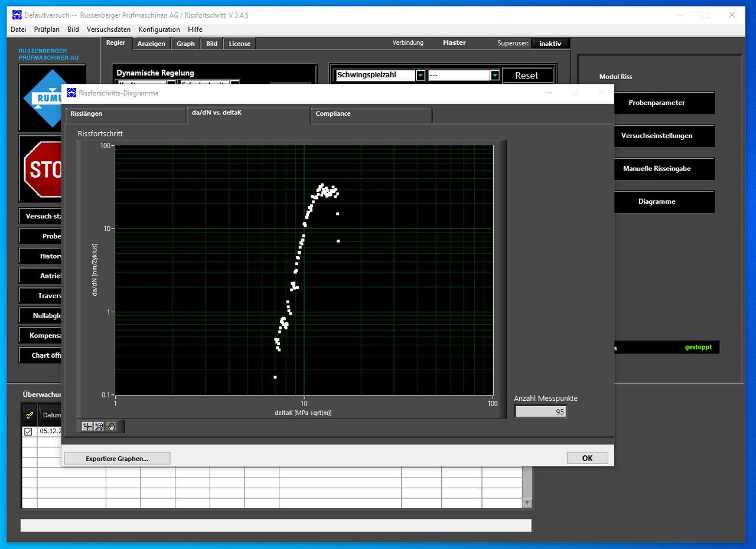This screenshot has width=756, height=549.
Task: Click the History button in left sidebar
Action: coord(40,256)
